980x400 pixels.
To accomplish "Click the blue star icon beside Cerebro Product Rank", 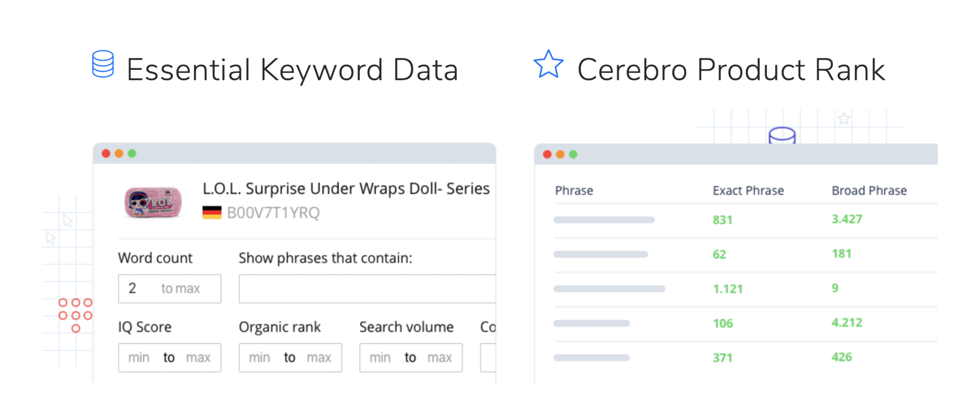I will 548,64.
